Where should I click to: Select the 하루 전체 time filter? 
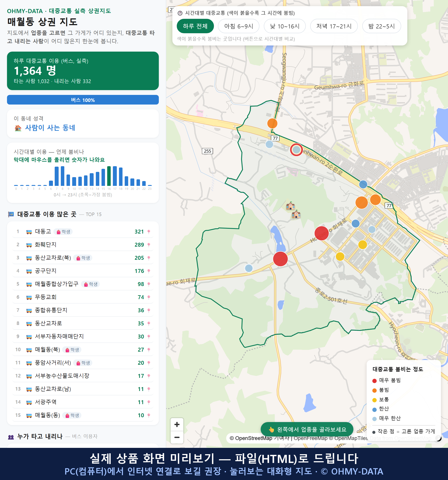point(195,26)
